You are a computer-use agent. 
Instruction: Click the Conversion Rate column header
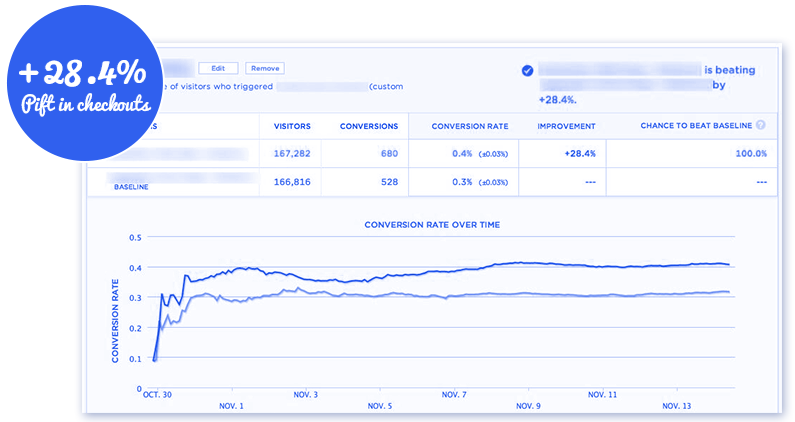coord(469,126)
